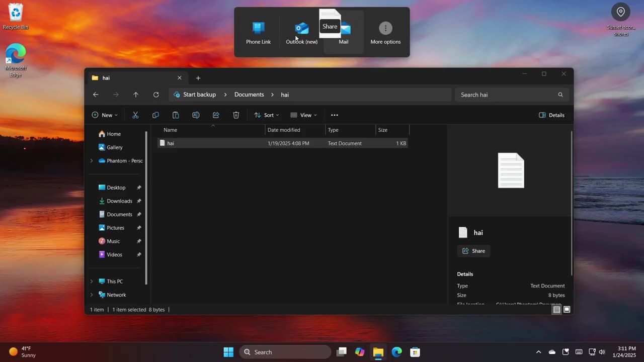Toggle the Details pane button
Screen dimensions: 644x362
(551, 115)
